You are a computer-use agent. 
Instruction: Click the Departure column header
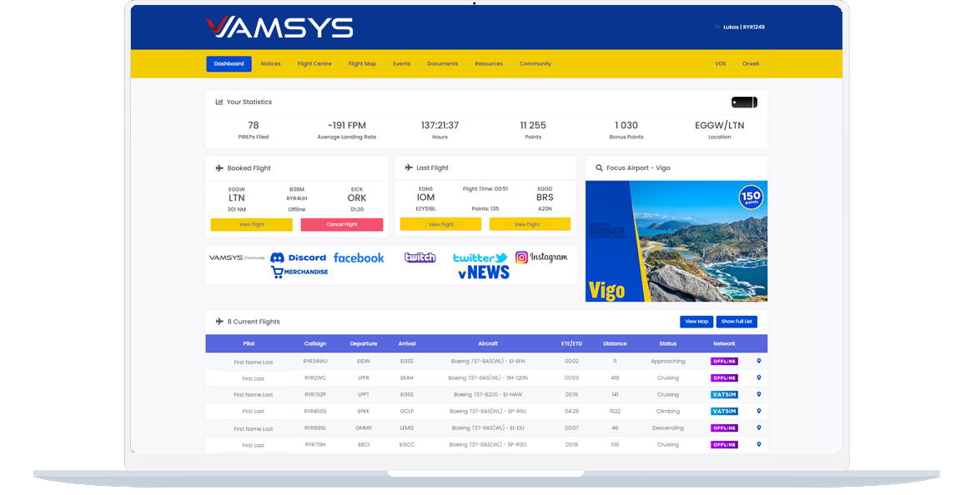click(x=364, y=344)
